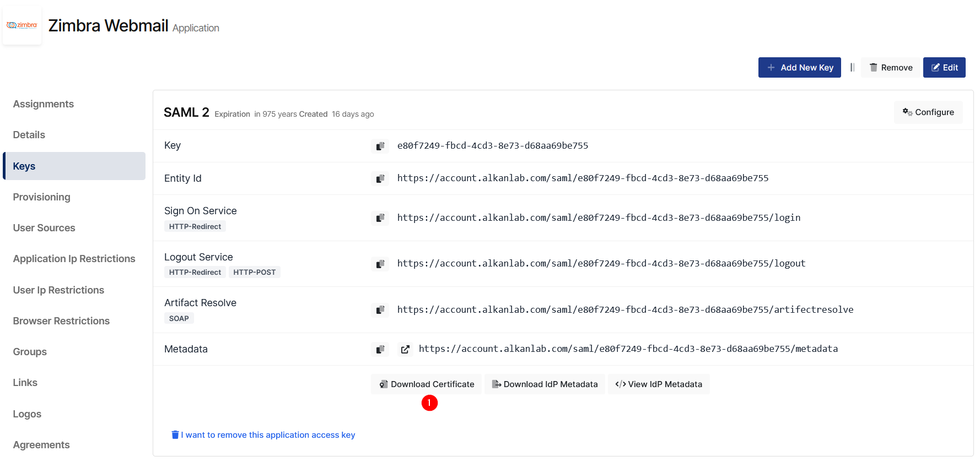Image resolution: width=980 pixels, height=462 pixels.
Task: Download the certificate file
Action: (426, 384)
